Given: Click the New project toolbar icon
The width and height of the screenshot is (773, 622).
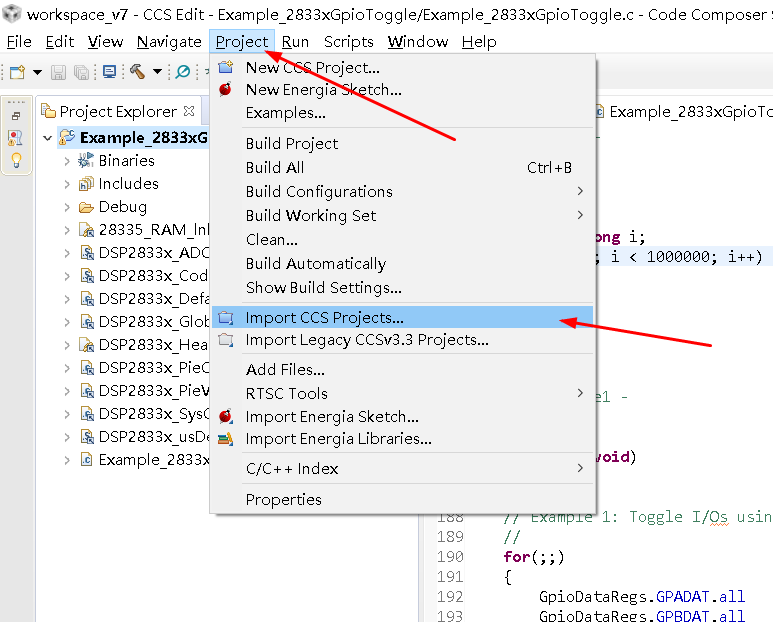Looking at the screenshot, I should click(x=17, y=72).
